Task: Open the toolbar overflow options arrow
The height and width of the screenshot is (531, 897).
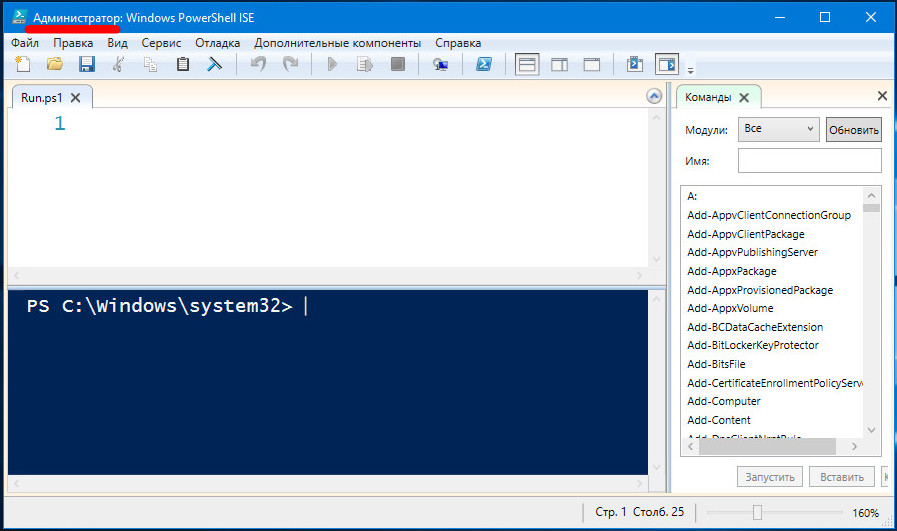Action: point(690,70)
